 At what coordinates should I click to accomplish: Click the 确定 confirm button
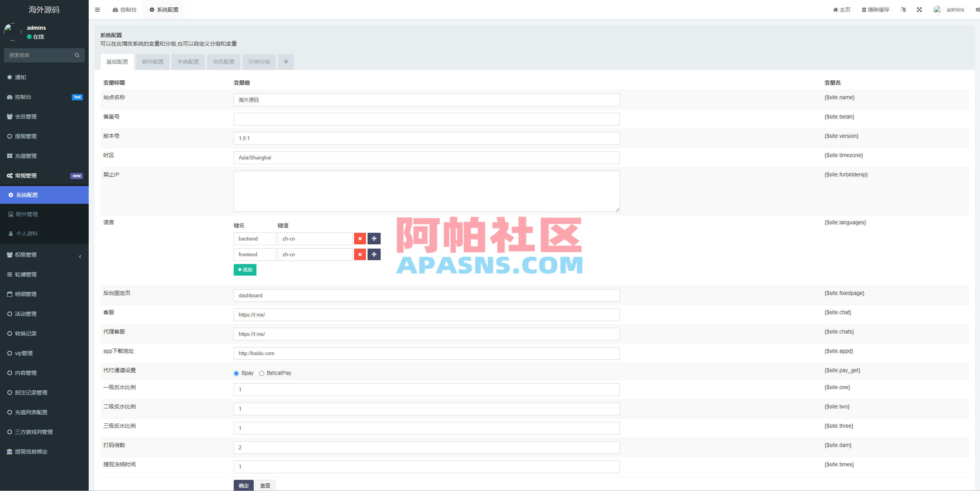(243, 486)
